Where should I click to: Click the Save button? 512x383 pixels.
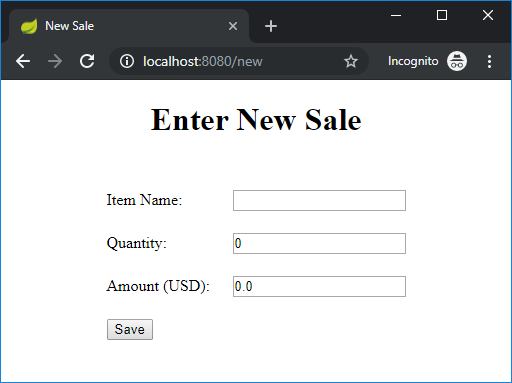tap(130, 329)
